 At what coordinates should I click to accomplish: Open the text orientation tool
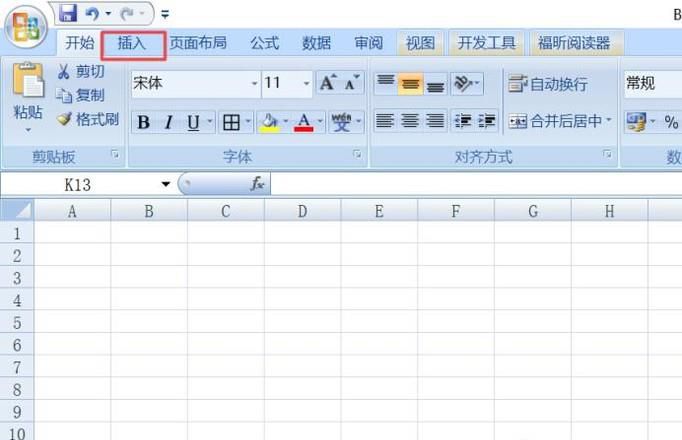click(467, 83)
